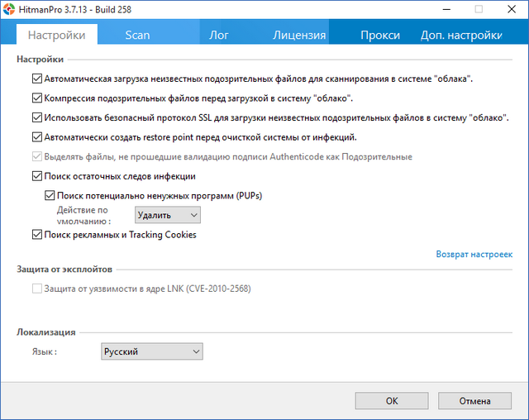
Task: Uncheck Компрессия подозрительных файлов option
Action: click(36, 98)
